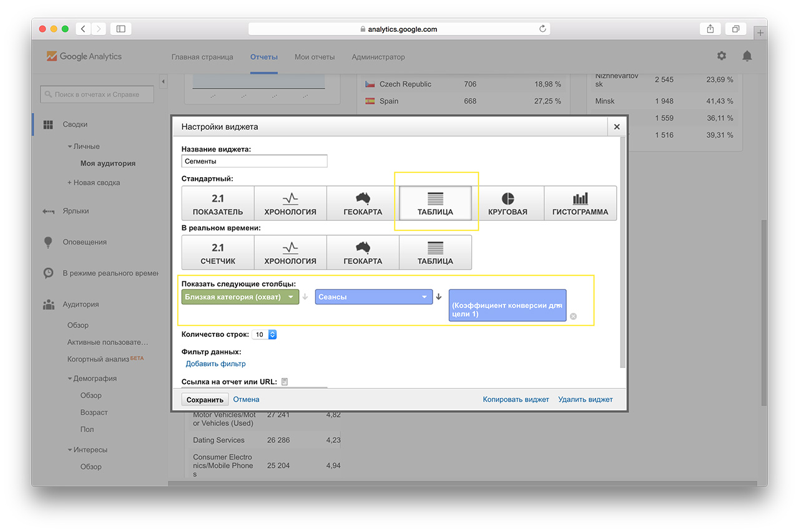Pick the standard Геокарта widget type
Screen dimensions: 799x532
tap(363, 203)
